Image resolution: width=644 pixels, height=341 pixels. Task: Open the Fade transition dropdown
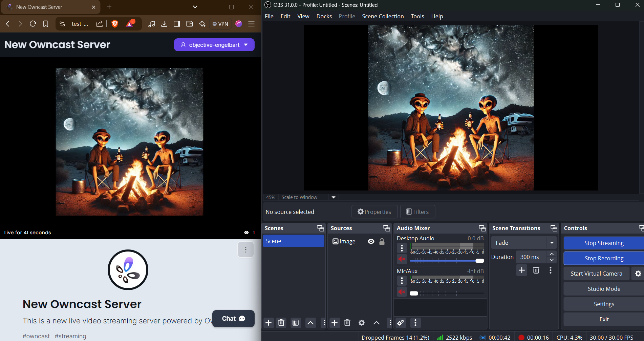pyautogui.click(x=552, y=242)
